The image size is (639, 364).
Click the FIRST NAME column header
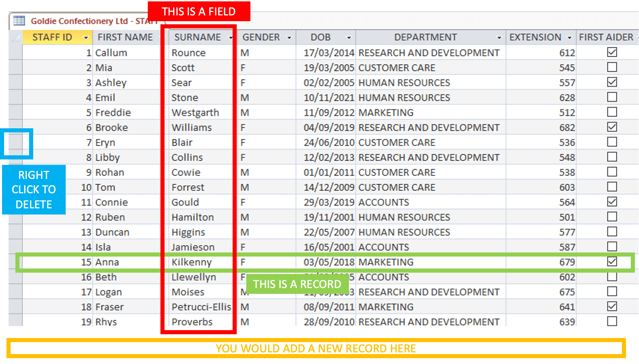coord(125,37)
